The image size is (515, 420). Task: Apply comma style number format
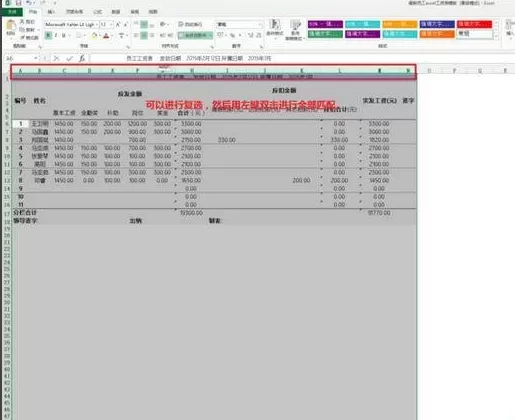(x=239, y=35)
